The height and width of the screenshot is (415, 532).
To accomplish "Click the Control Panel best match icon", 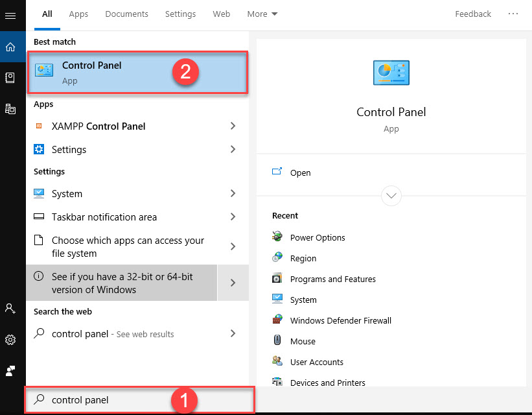I will point(44,70).
